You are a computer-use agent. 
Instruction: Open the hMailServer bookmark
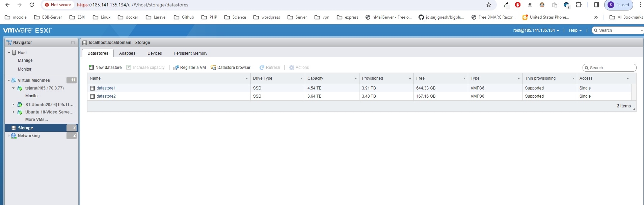click(x=388, y=17)
